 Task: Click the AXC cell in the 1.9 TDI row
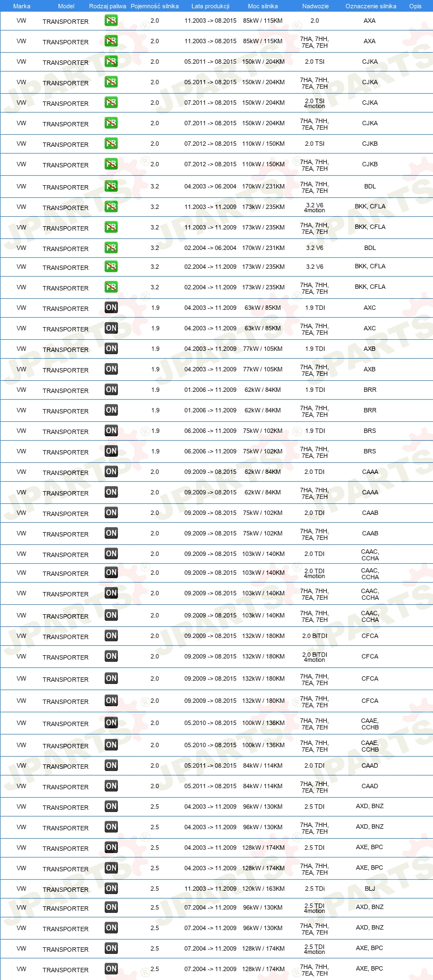[x=370, y=308]
